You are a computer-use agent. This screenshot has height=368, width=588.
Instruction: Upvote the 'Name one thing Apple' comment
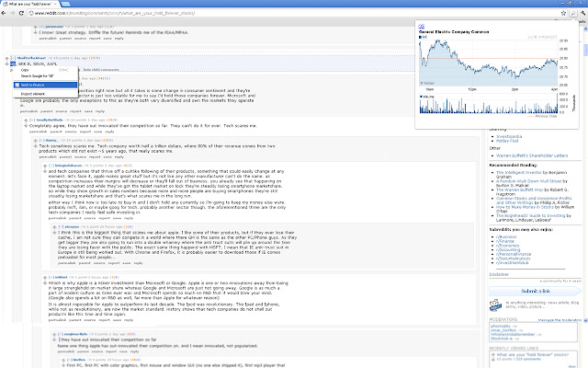pyautogui.click(x=55, y=334)
